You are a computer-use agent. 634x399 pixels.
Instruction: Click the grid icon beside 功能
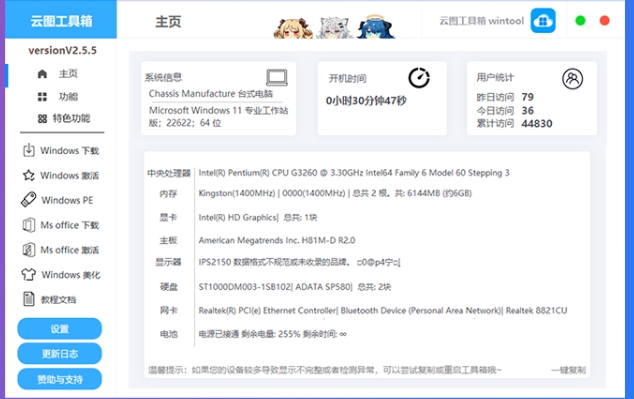point(42,97)
